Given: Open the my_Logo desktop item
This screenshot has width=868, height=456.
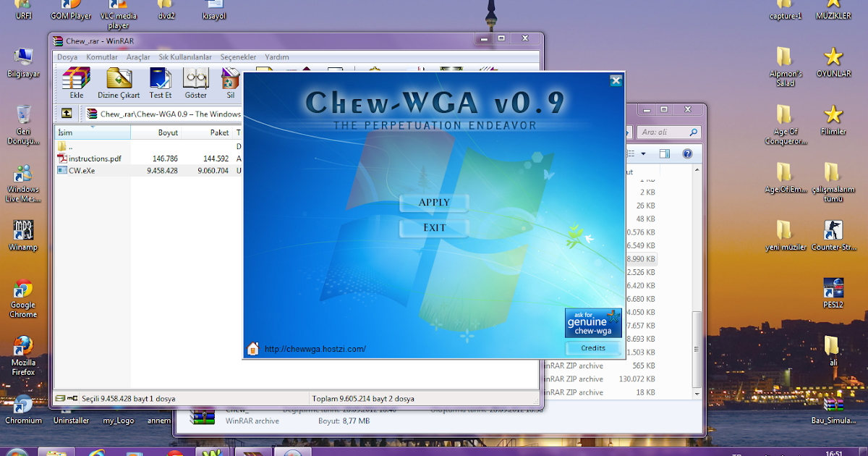Looking at the screenshot, I should point(118,421).
